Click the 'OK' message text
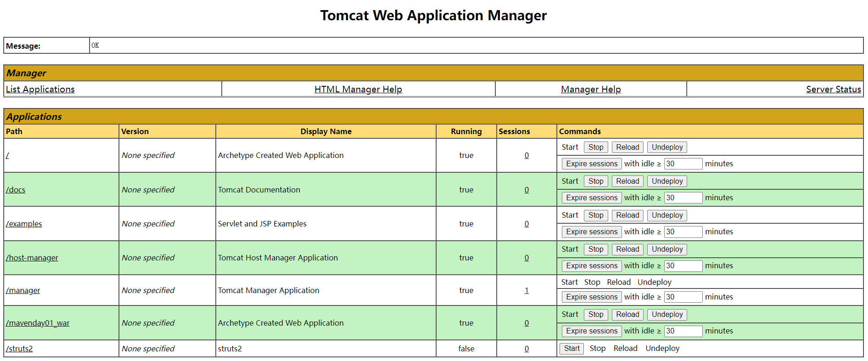This screenshot has width=868, height=361. [x=95, y=45]
